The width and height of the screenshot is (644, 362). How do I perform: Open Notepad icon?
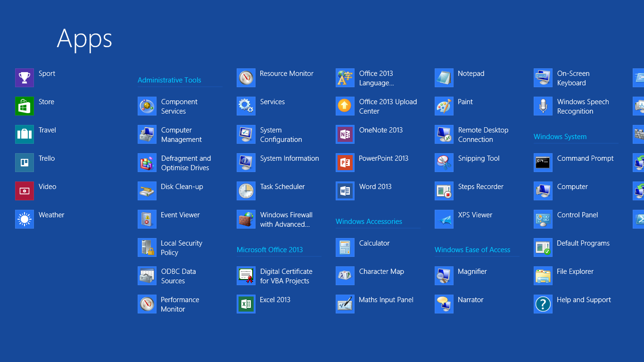point(444,78)
